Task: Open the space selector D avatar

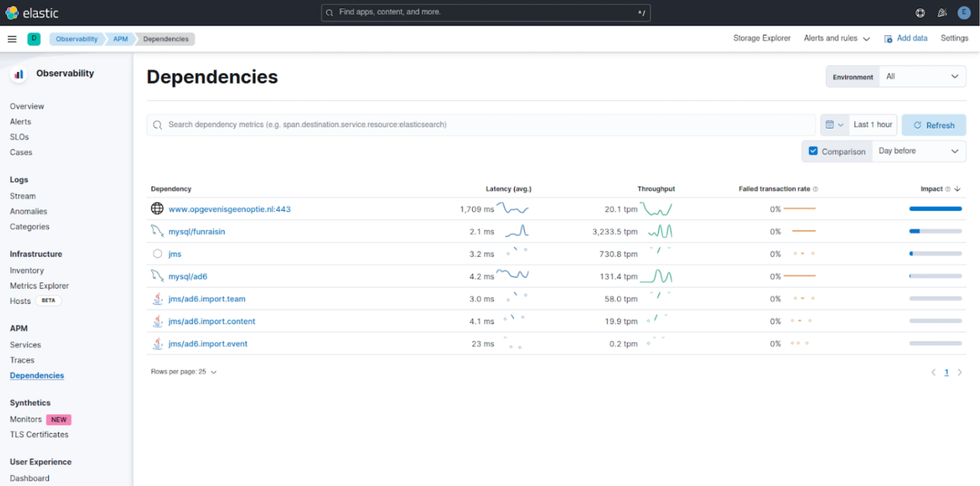Action: pos(34,39)
